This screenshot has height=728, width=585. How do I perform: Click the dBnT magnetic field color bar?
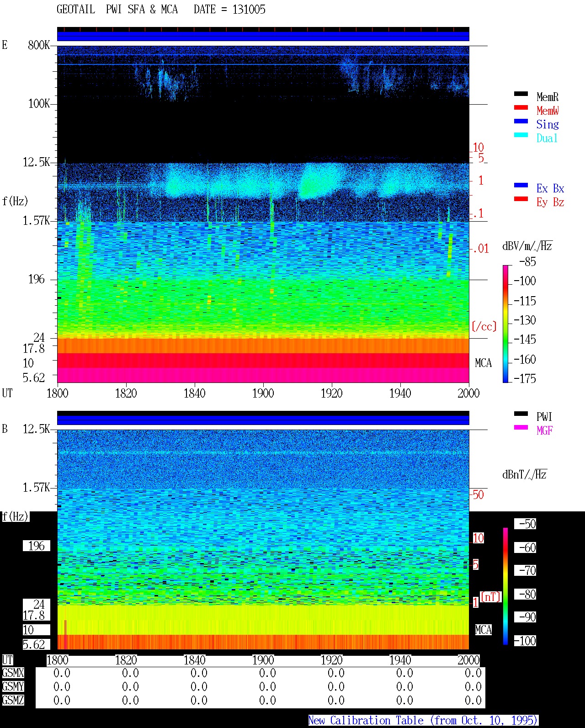point(505,586)
